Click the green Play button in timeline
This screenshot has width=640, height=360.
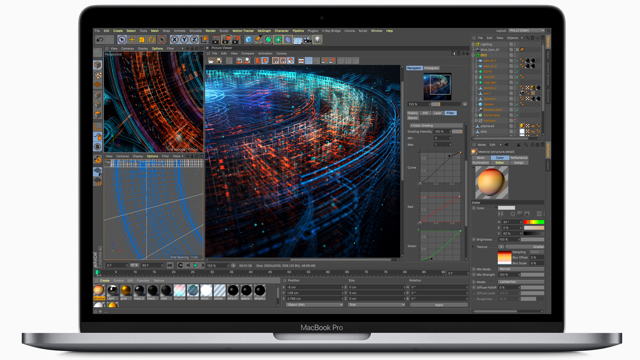[195, 265]
